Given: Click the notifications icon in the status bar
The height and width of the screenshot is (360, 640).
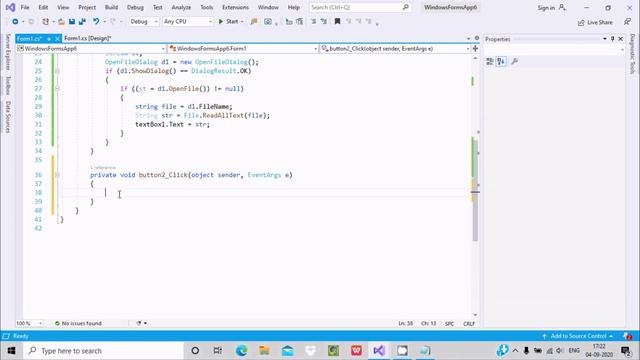Looking at the screenshot, I should 627,336.
